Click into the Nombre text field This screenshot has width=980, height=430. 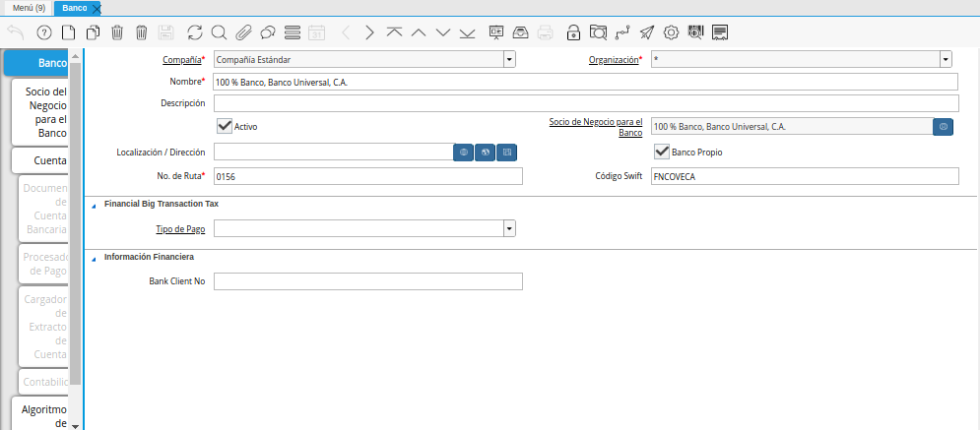click(586, 82)
